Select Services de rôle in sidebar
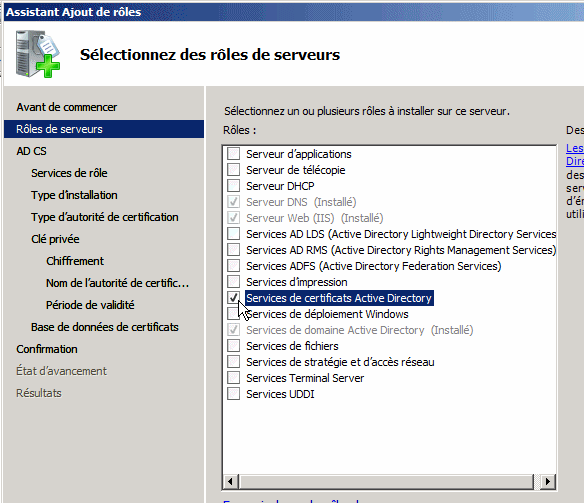Image resolution: width=584 pixels, height=503 pixels. click(69, 173)
